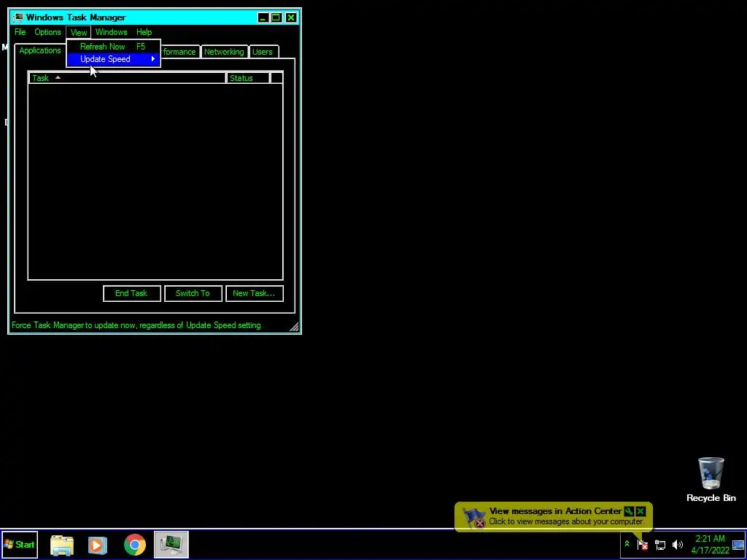Screen dimensions: 747x560
Task: Open the Windows menu
Action: tap(111, 32)
